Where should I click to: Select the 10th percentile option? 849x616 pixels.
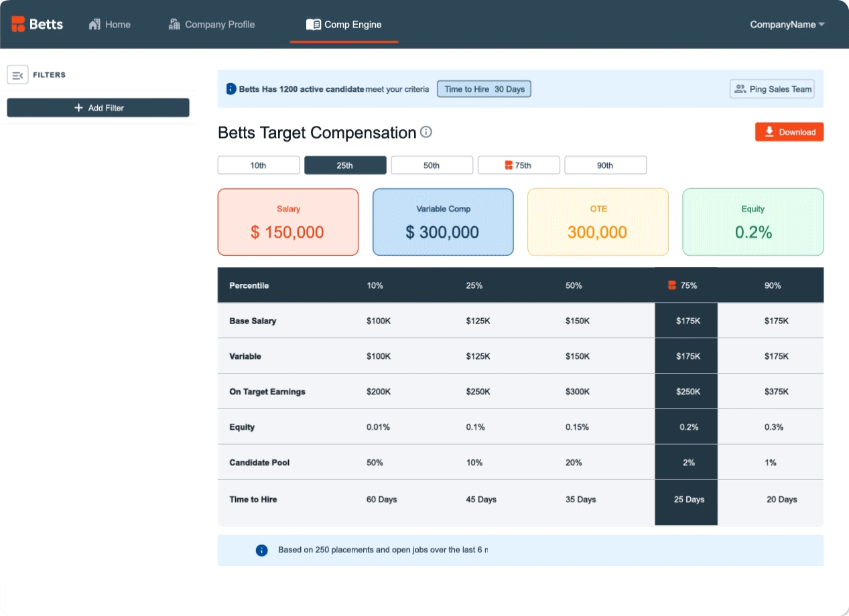tap(258, 165)
